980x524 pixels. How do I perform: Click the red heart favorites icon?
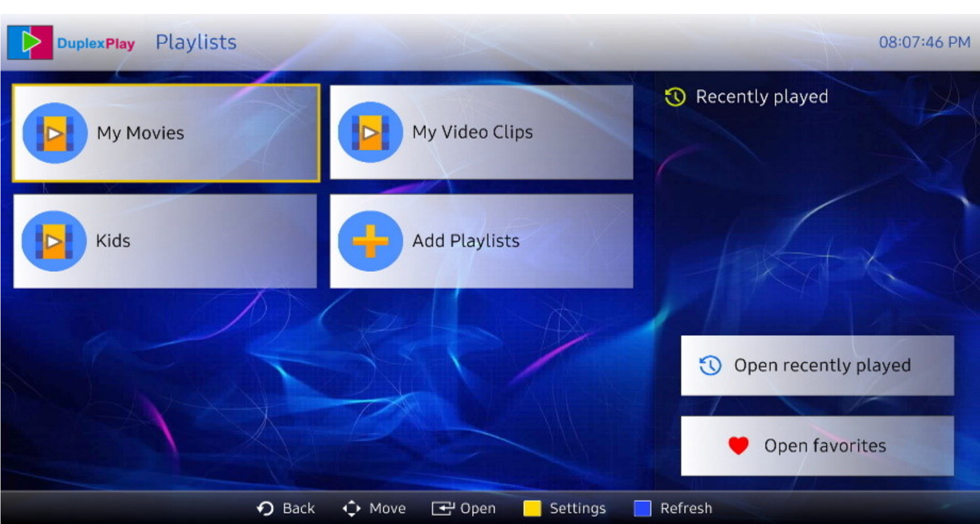(x=738, y=446)
